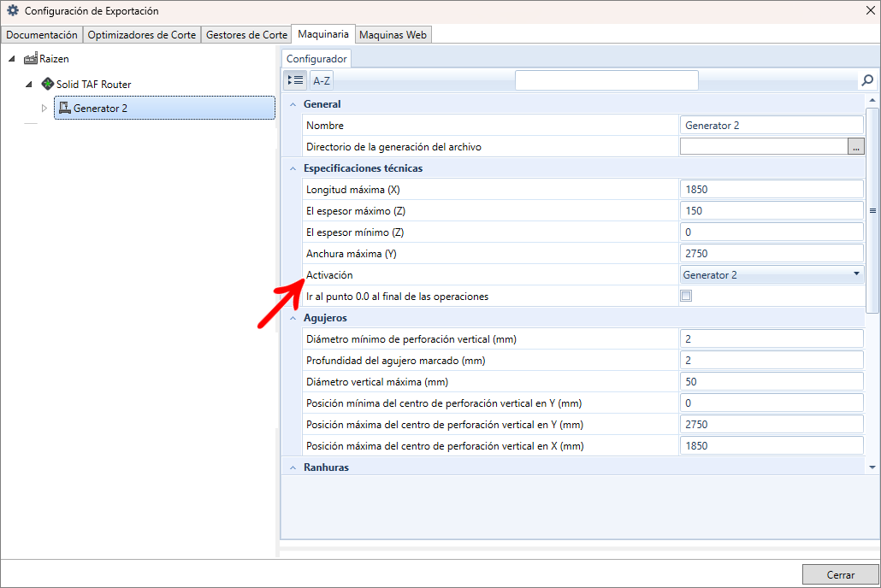Click the magnifier search icon
881x588 pixels.
pos(867,80)
